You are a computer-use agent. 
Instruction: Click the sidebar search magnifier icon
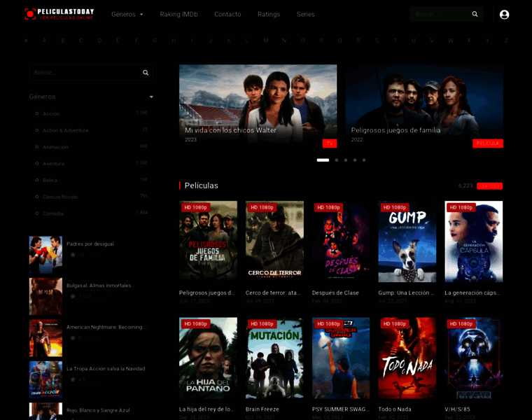point(146,73)
